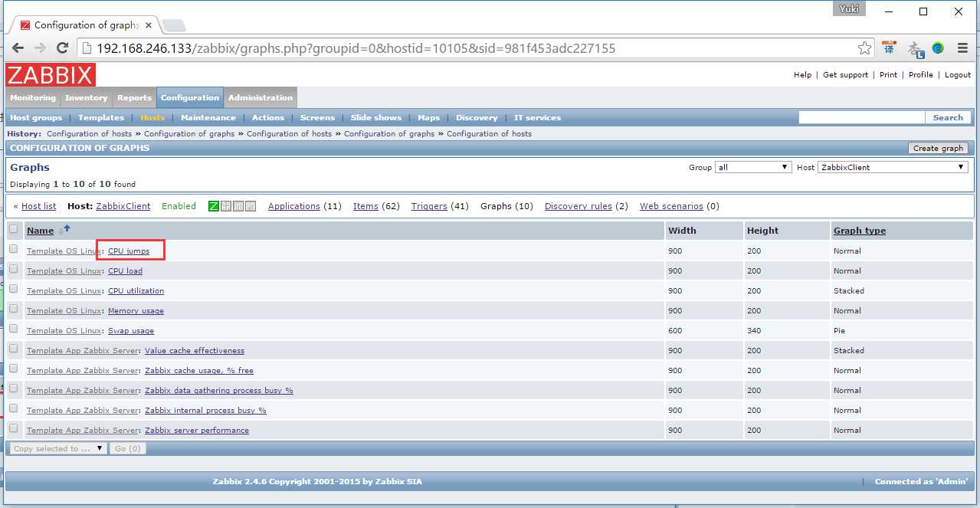Open the Group dropdown showing all
980x508 pixels.
(752, 167)
